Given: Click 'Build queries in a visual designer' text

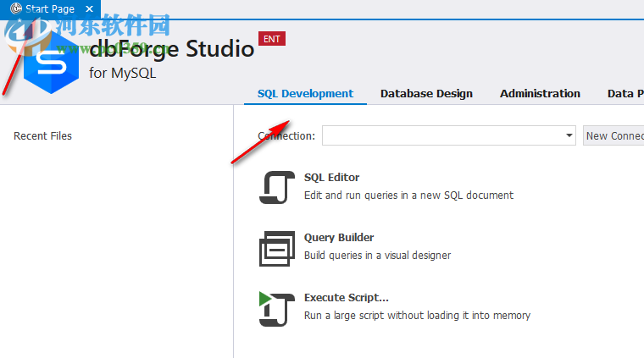Looking at the screenshot, I should point(377,256).
